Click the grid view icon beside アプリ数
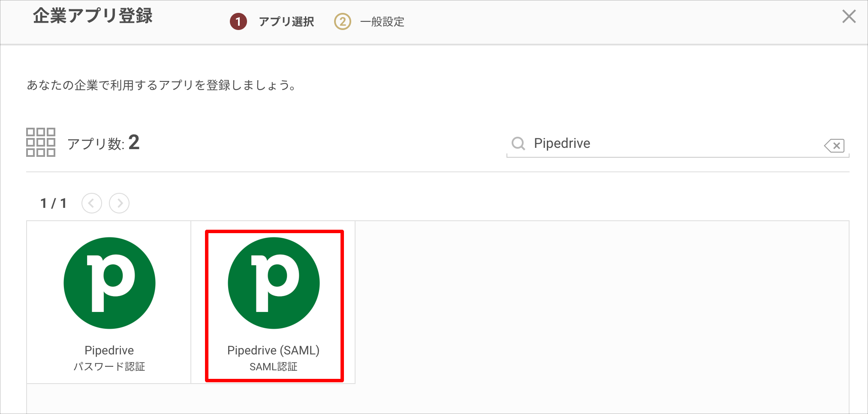 pyautogui.click(x=41, y=142)
